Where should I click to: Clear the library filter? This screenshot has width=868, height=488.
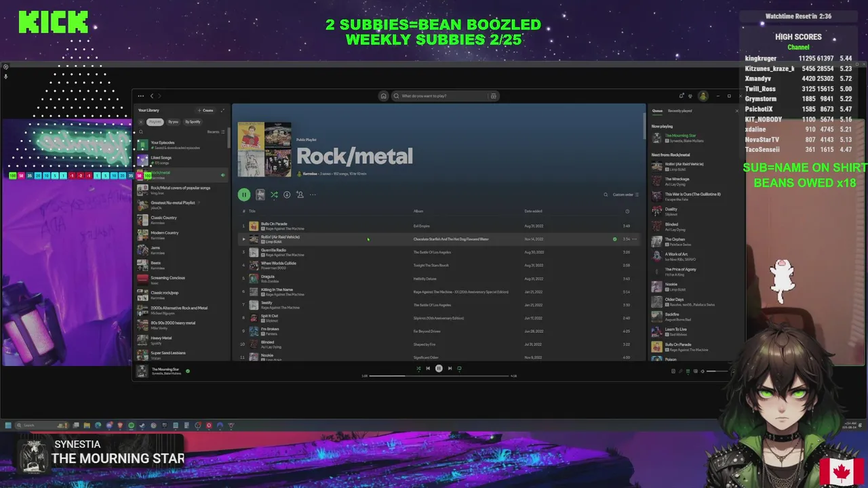coord(141,122)
